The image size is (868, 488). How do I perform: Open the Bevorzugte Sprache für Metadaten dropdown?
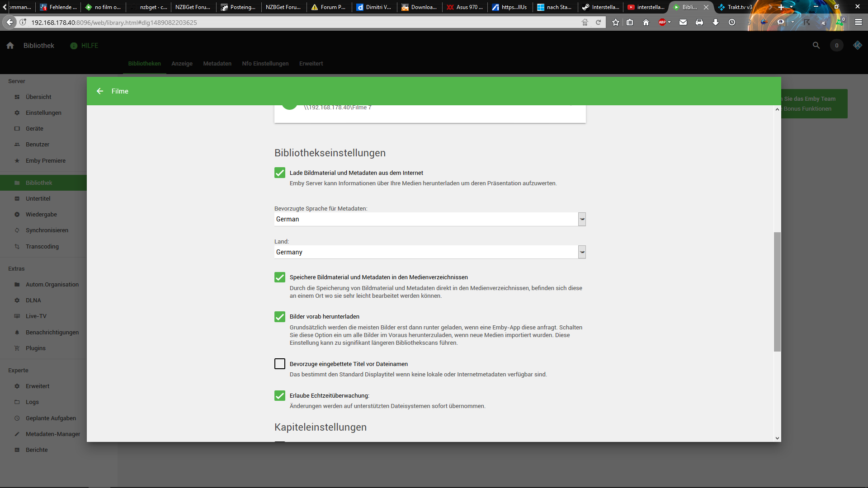[430, 219]
